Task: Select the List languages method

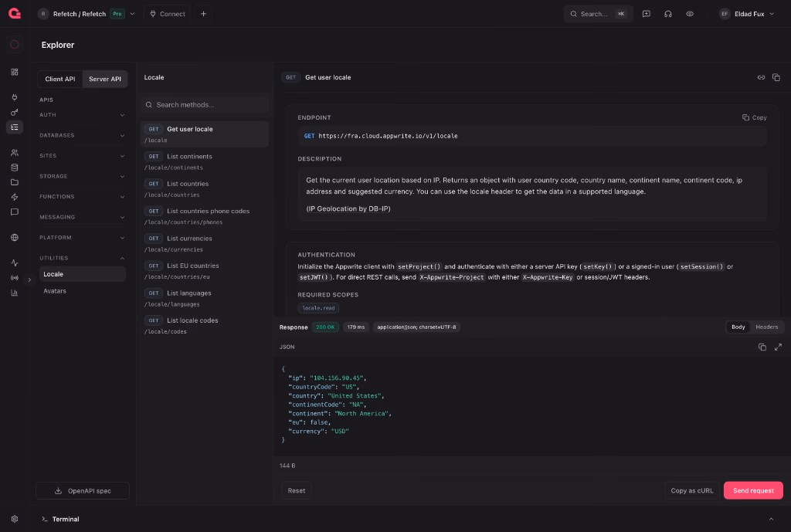Action: (204, 298)
